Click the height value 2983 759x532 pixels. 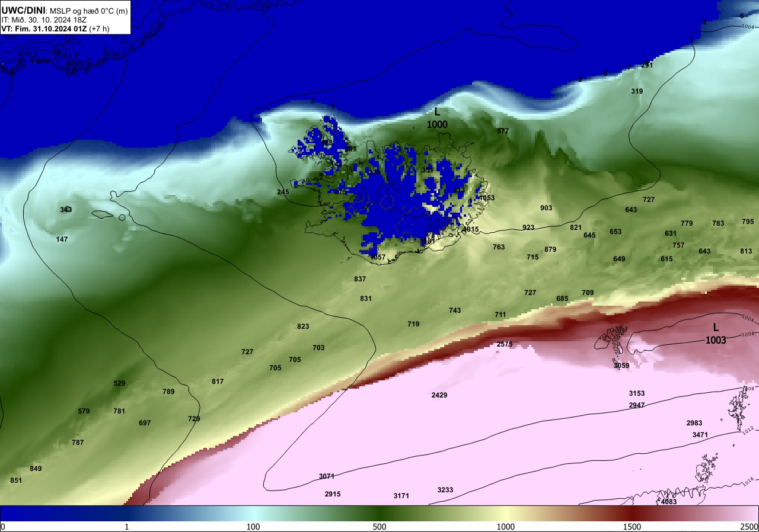[x=694, y=423]
